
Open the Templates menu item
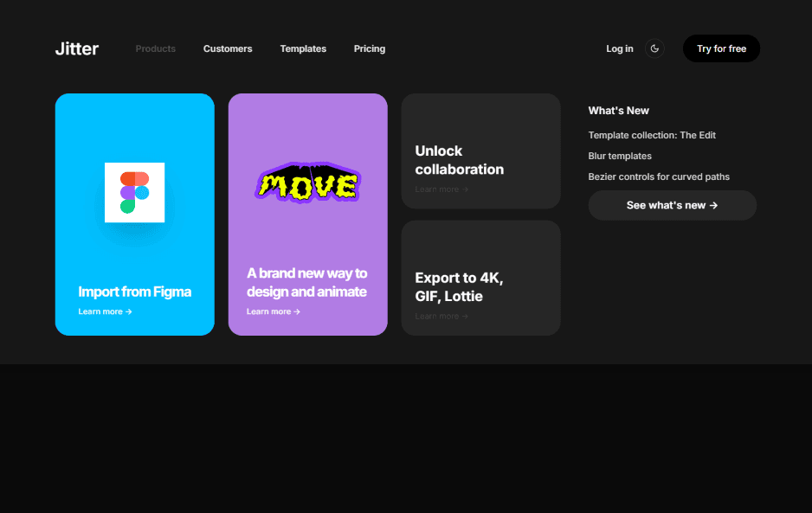[x=303, y=49]
